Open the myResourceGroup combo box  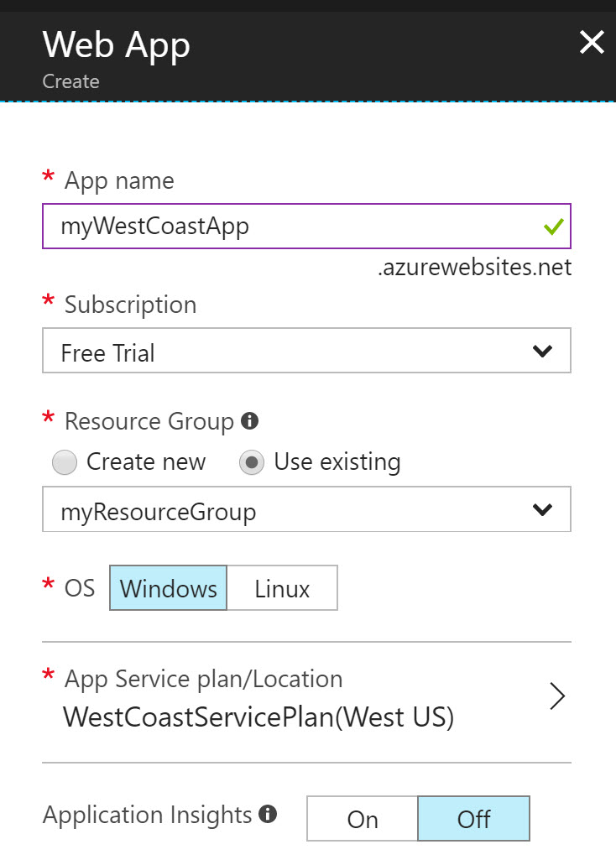(306, 509)
